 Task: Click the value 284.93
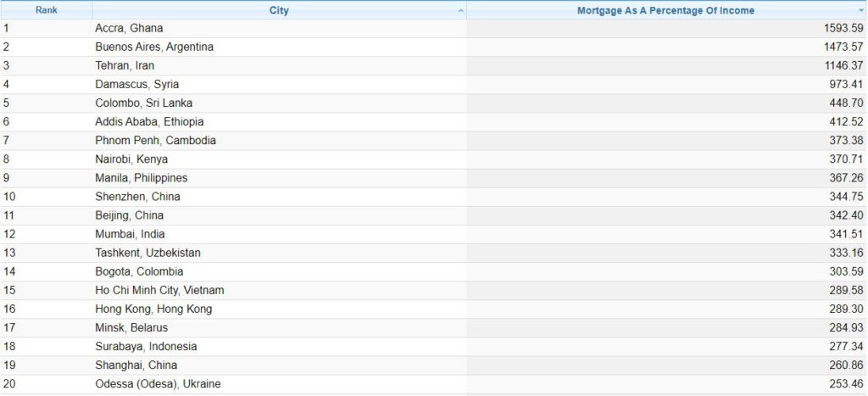click(847, 327)
